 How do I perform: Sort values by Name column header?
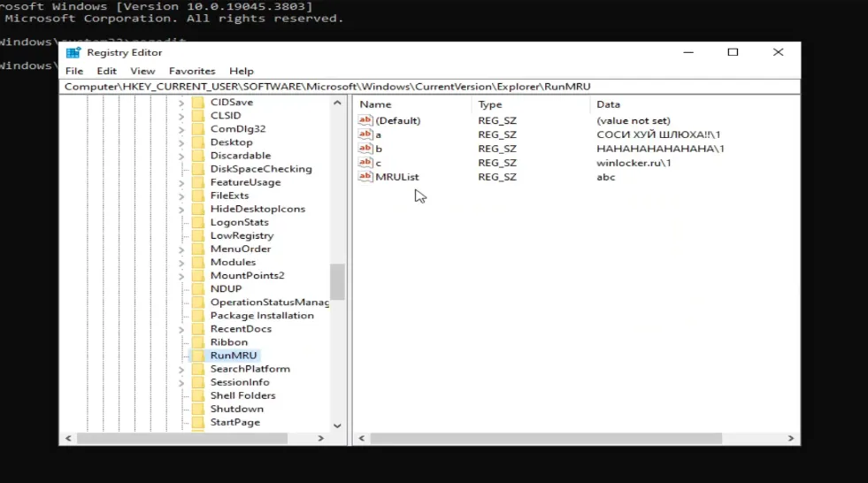tap(412, 104)
